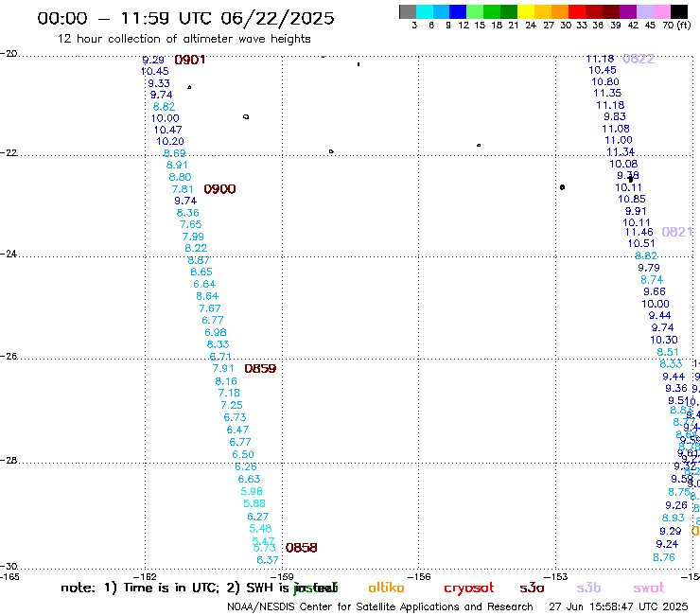Click the wave height value 8.22

196,248
